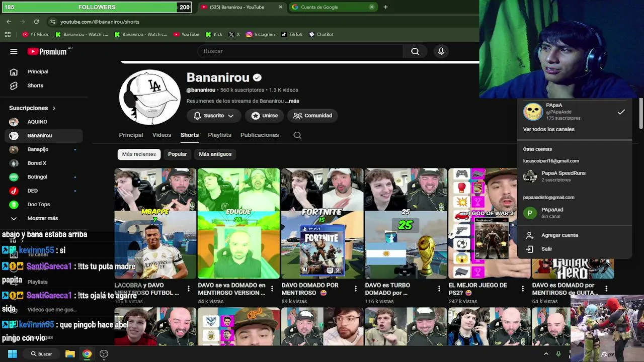Open the Playlists channel tab
The image size is (644, 362).
coord(219,135)
